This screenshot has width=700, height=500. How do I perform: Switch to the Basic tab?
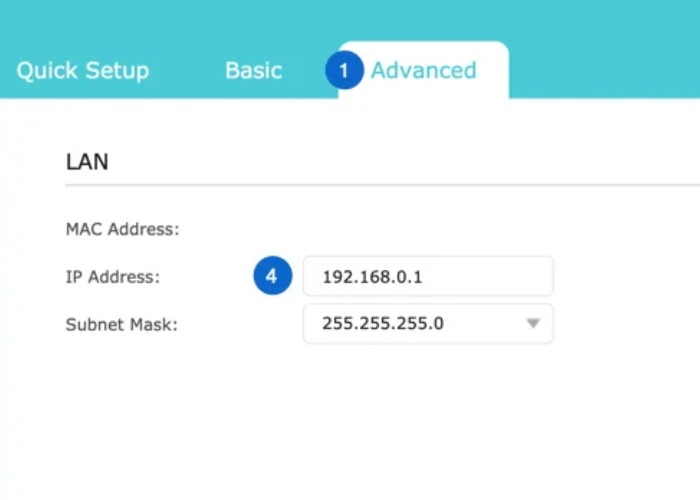click(253, 71)
